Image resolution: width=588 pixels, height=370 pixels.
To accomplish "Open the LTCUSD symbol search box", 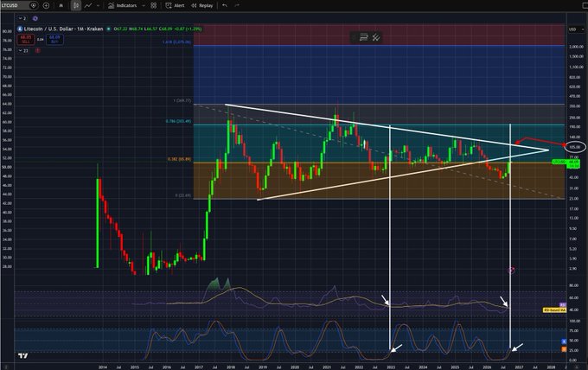I will (x=14, y=6).
